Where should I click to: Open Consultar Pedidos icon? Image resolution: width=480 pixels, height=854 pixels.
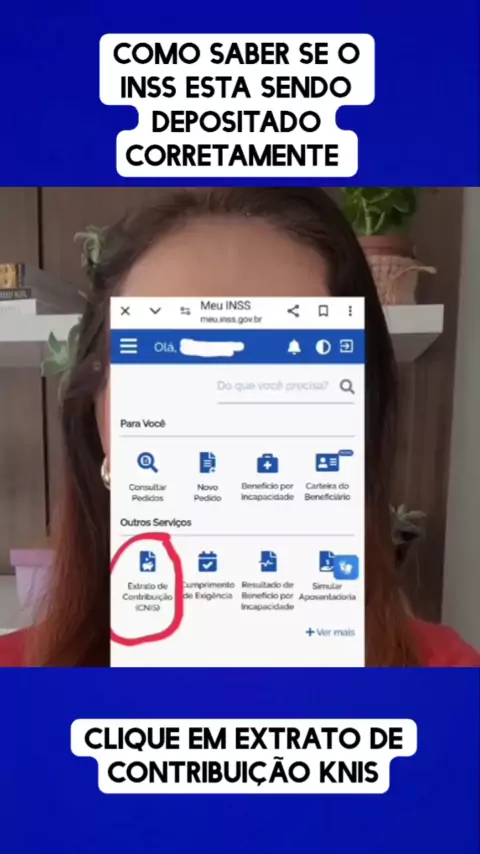point(147,462)
